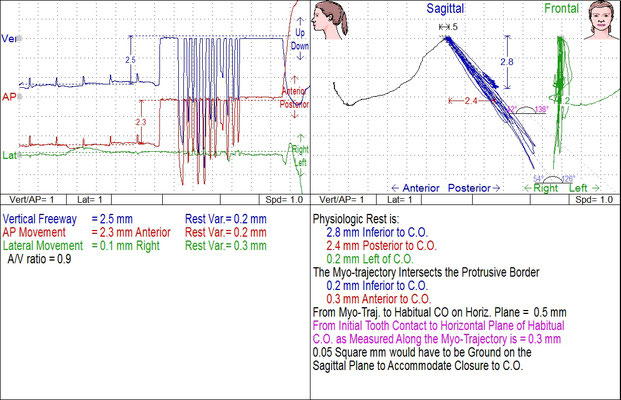Click the blue 'Up' direction label
This screenshot has width=621, height=400.
click(300, 32)
